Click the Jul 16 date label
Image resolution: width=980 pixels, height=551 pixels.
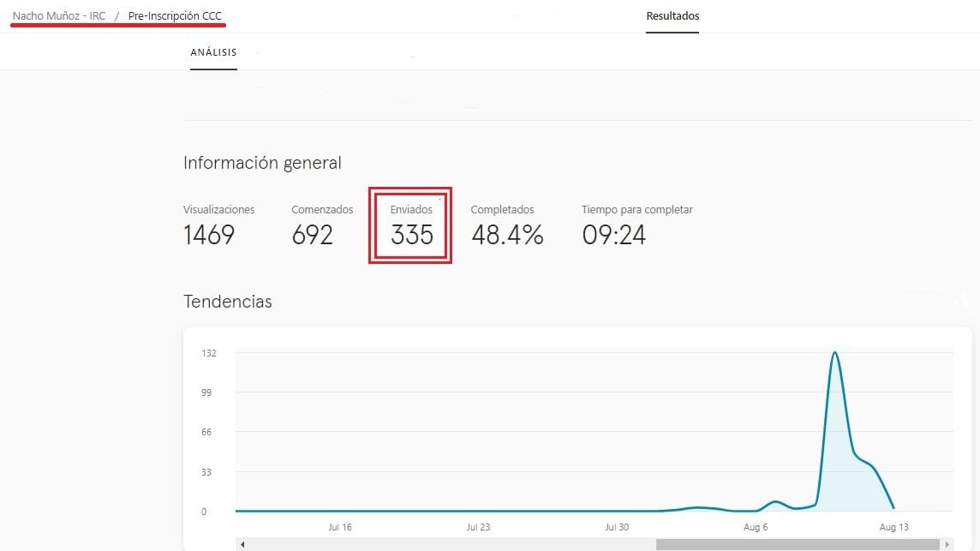340,527
